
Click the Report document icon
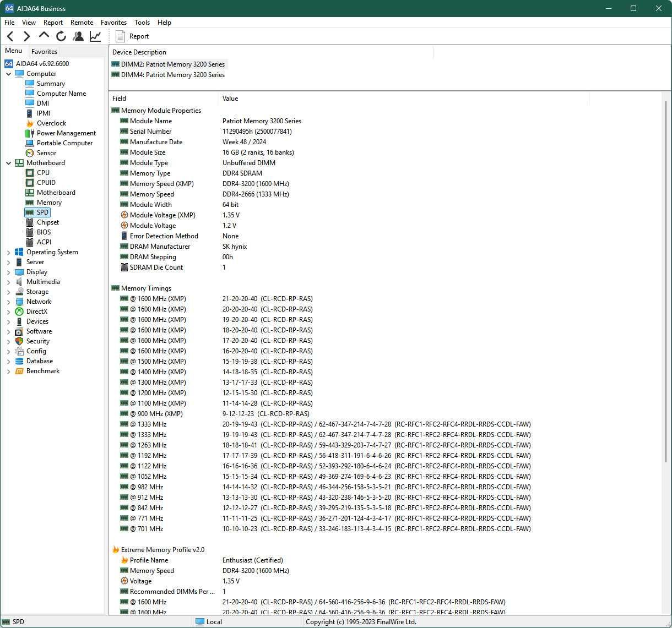pos(120,36)
